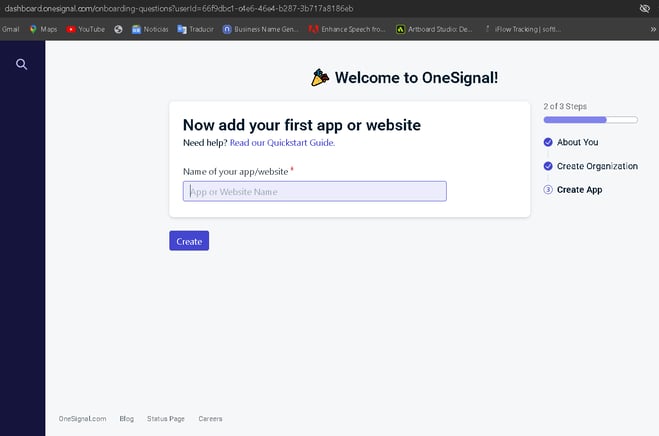Open the Status Page footer link
Viewport: 659px width, 436px height.
(166, 419)
